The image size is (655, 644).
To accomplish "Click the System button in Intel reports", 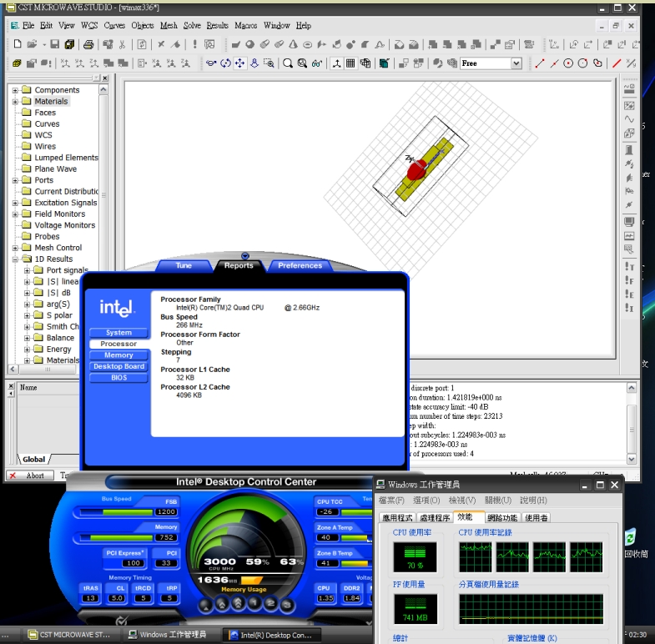I will point(118,333).
